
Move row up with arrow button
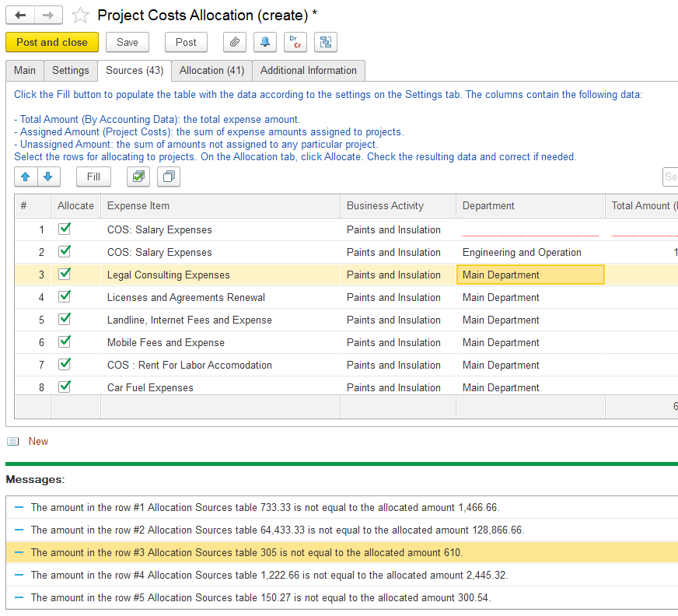[x=26, y=177]
